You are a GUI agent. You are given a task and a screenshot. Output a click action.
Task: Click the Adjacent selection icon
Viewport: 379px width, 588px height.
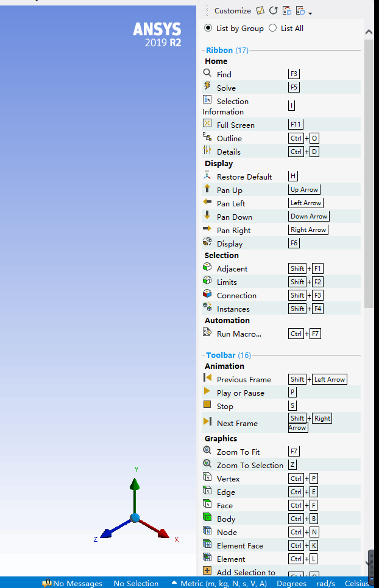coord(207,267)
